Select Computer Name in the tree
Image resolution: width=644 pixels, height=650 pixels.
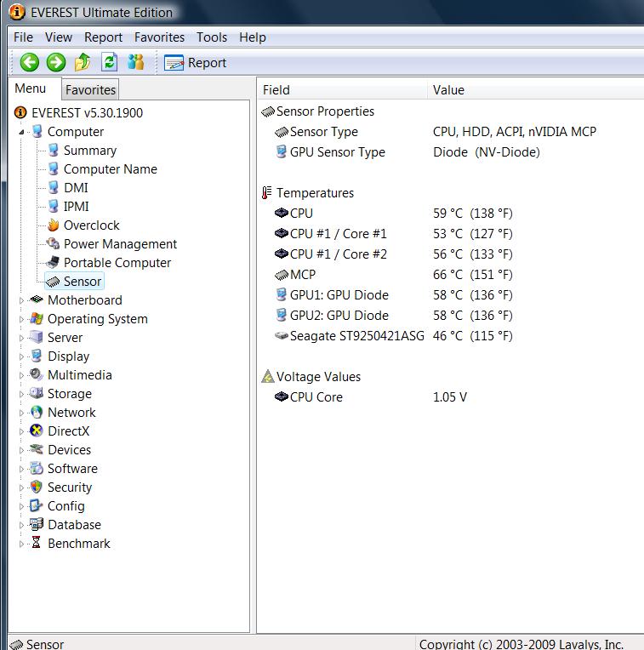[x=111, y=169]
